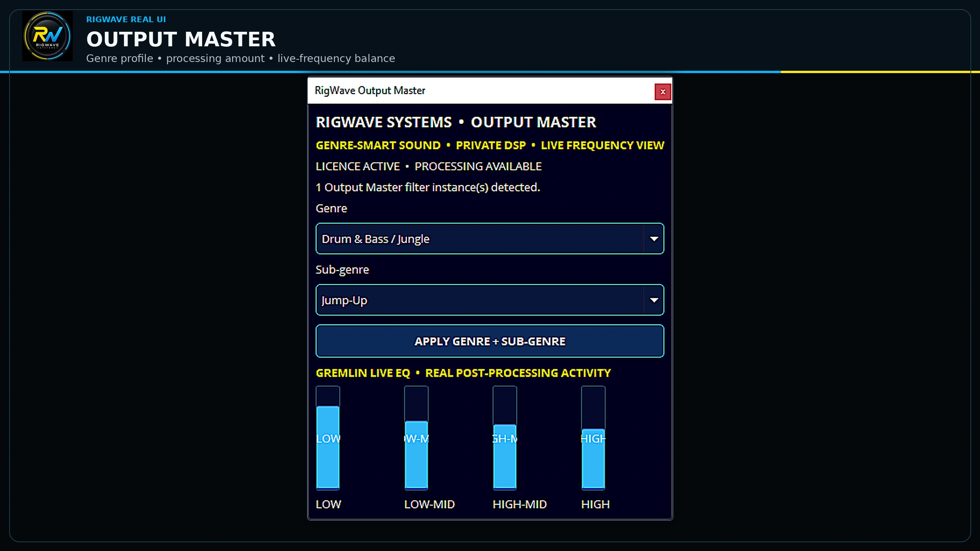Click the RigWave Systems logo
The width and height of the screenshot is (980, 551).
pos(47,36)
